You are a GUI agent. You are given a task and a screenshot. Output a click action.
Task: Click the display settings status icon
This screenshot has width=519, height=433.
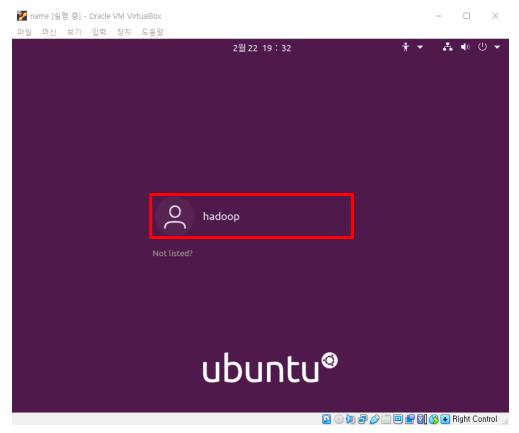(398, 419)
